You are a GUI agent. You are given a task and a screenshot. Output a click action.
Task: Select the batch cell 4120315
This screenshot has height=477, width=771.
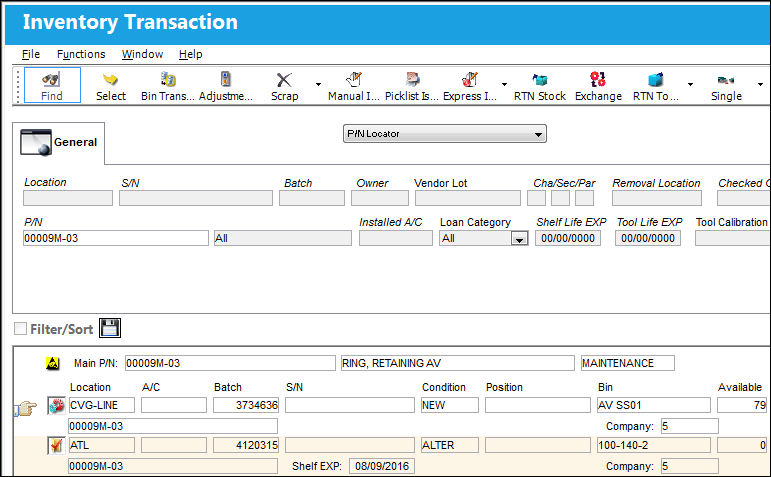[246, 446]
